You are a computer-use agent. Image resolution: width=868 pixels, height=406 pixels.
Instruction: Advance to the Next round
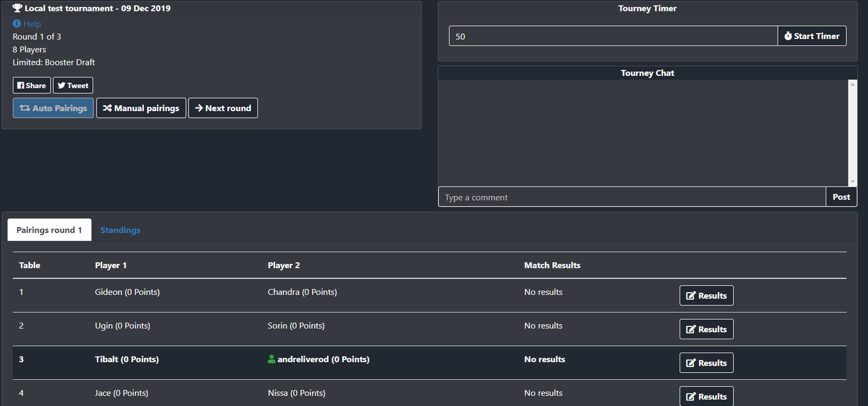click(x=223, y=108)
